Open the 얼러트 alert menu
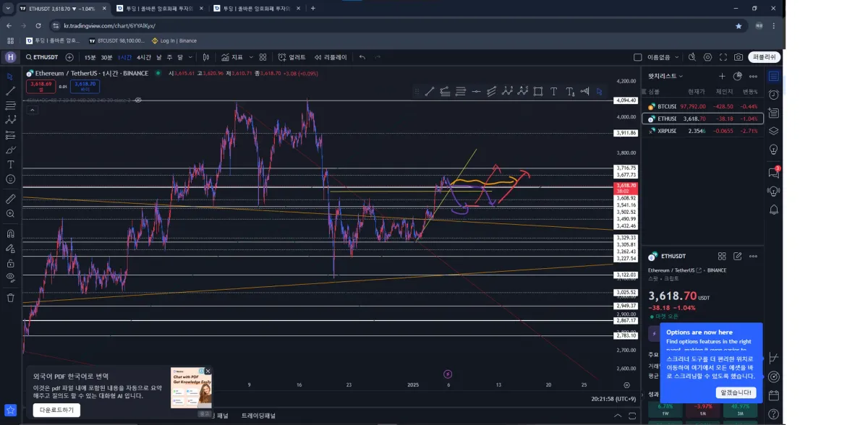This screenshot has height=425, width=868. (x=292, y=57)
